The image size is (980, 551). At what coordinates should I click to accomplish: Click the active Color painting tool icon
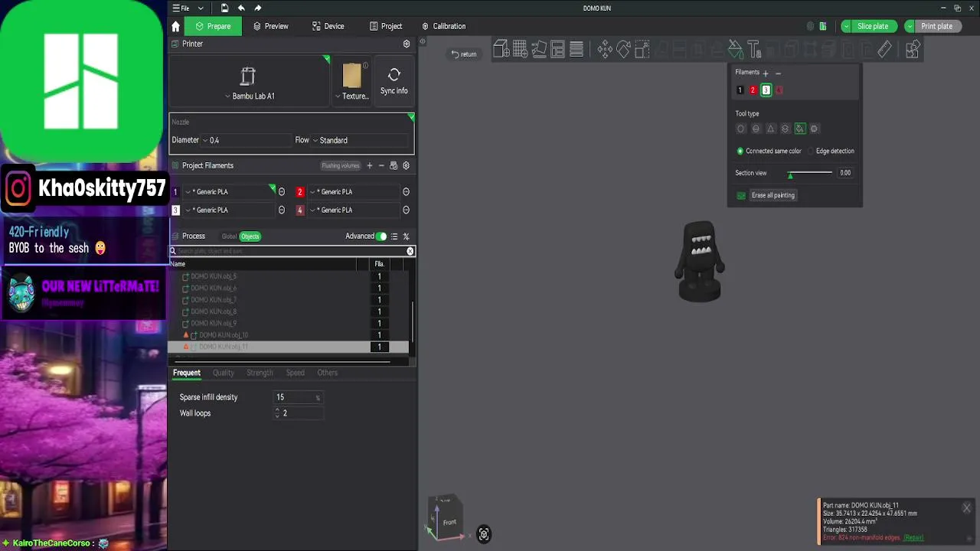[735, 50]
